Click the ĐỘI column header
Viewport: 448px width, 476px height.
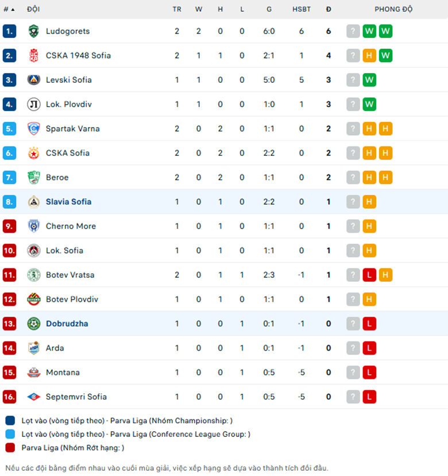click(33, 9)
